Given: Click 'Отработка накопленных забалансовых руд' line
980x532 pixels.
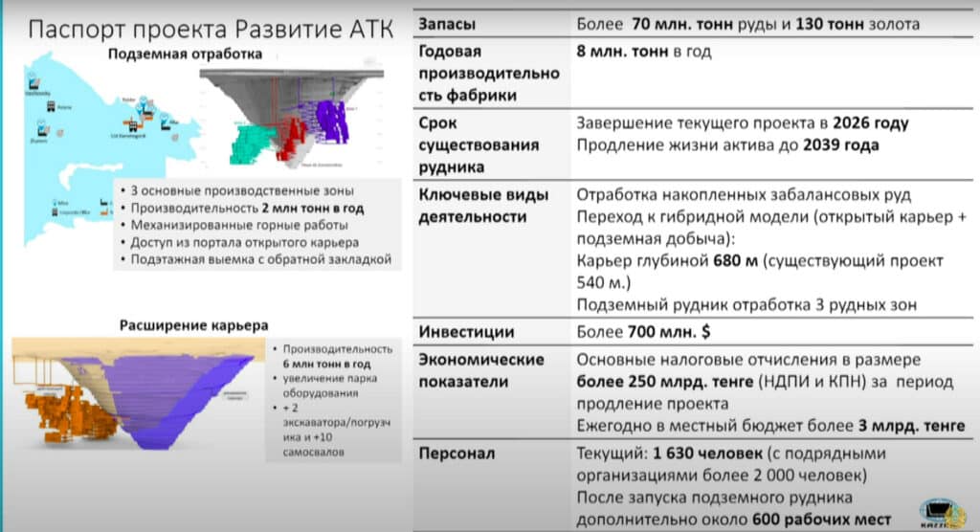Looking at the screenshot, I should point(744,195).
